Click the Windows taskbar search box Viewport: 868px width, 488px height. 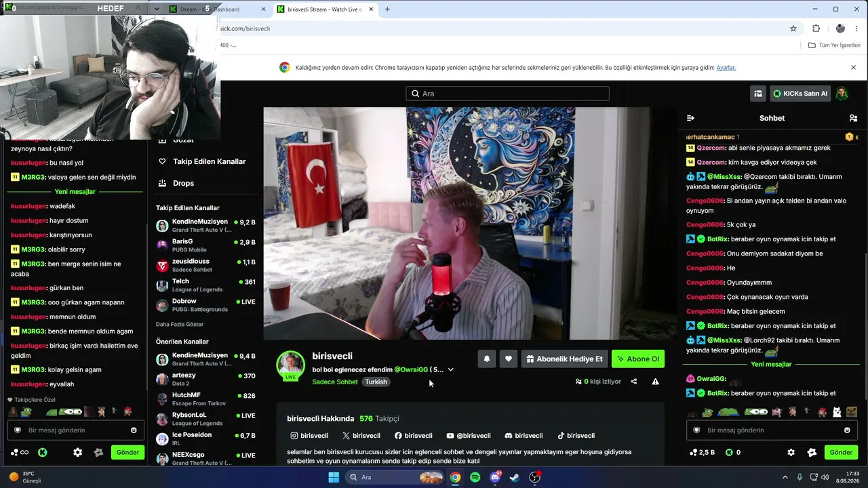point(395,477)
